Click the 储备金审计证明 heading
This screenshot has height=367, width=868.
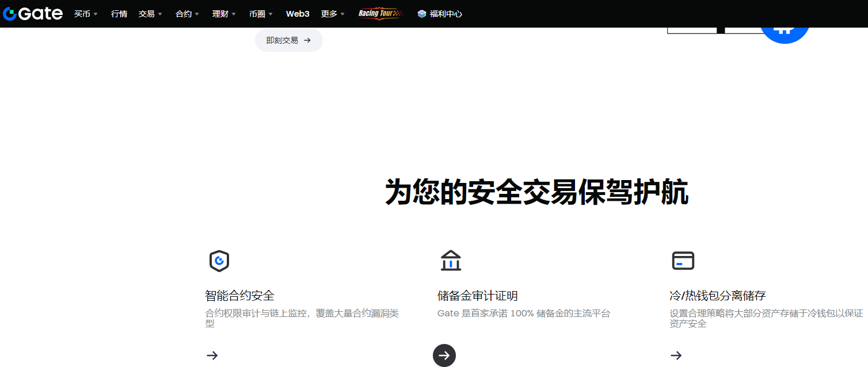pos(477,296)
